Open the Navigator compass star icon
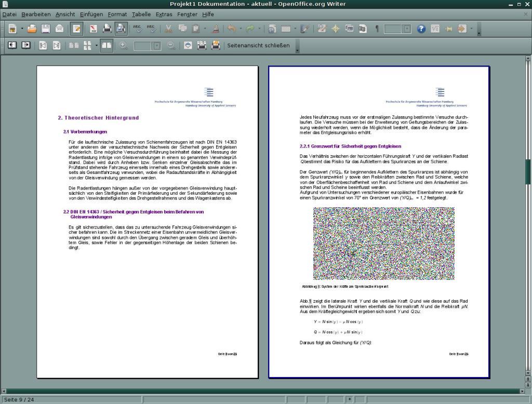 click(x=336, y=29)
